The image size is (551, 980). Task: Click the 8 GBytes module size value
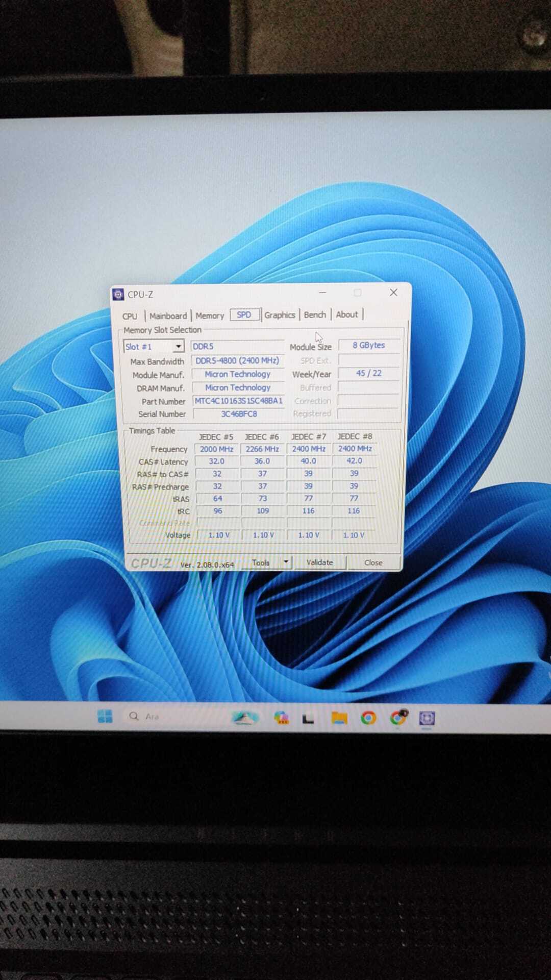click(x=368, y=345)
